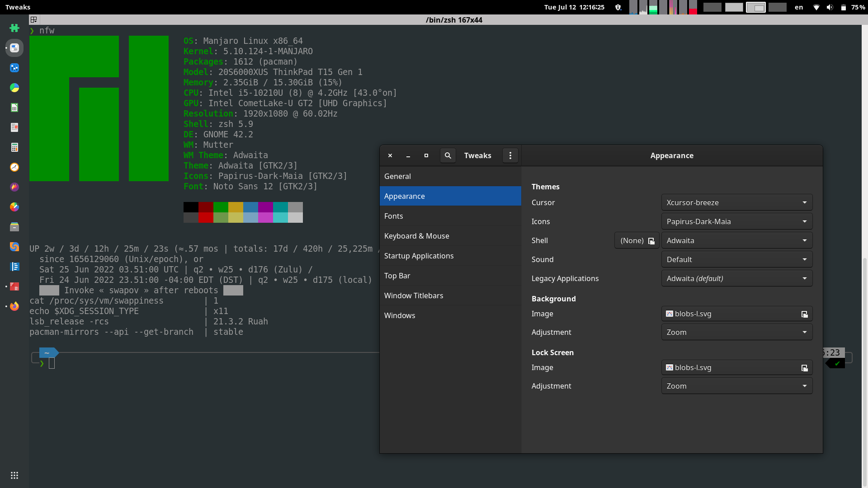
Task: Select Appearance in Tweaks sidebar
Action: pyautogui.click(x=450, y=196)
